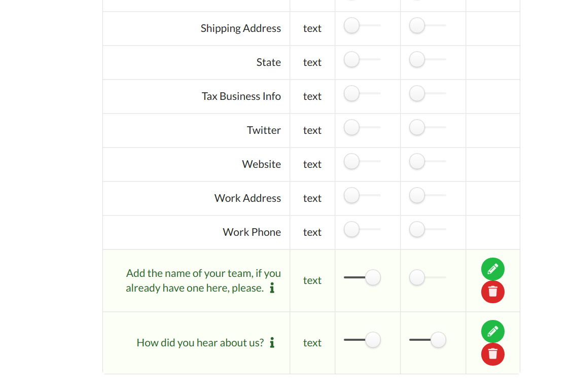Turn on the second Tax Business Info toggle

[427, 93]
